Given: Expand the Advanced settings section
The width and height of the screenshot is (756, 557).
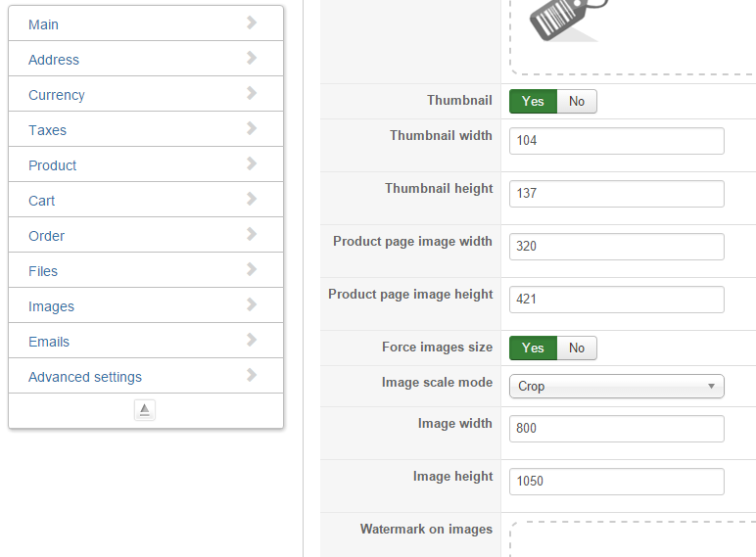Looking at the screenshot, I should 85,377.
